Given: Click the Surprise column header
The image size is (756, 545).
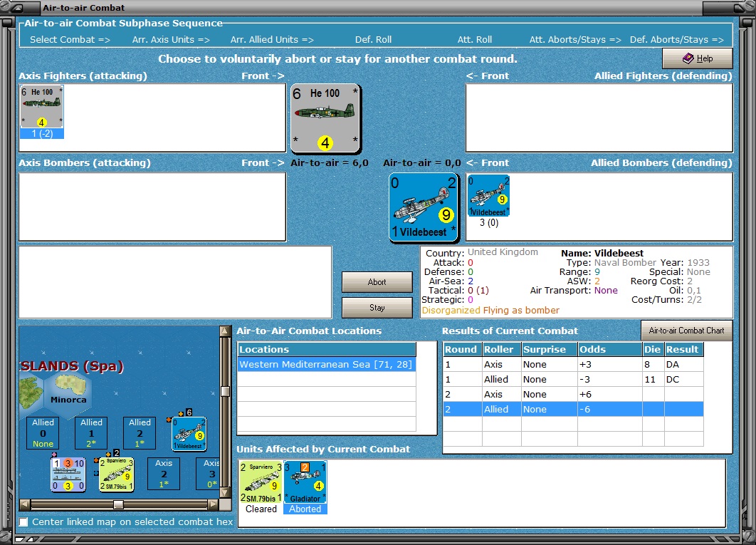Looking at the screenshot, I should point(549,349).
